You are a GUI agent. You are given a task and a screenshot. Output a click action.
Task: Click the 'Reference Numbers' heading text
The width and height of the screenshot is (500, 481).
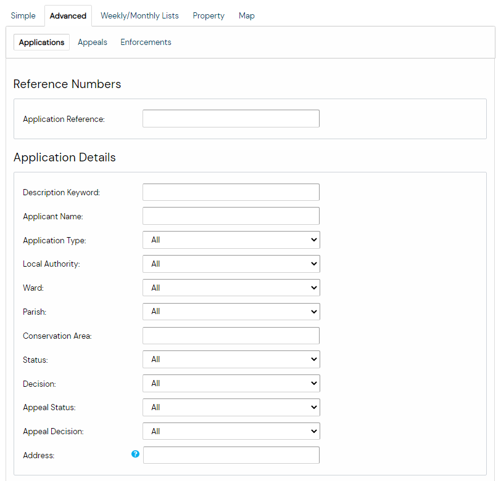click(67, 84)
